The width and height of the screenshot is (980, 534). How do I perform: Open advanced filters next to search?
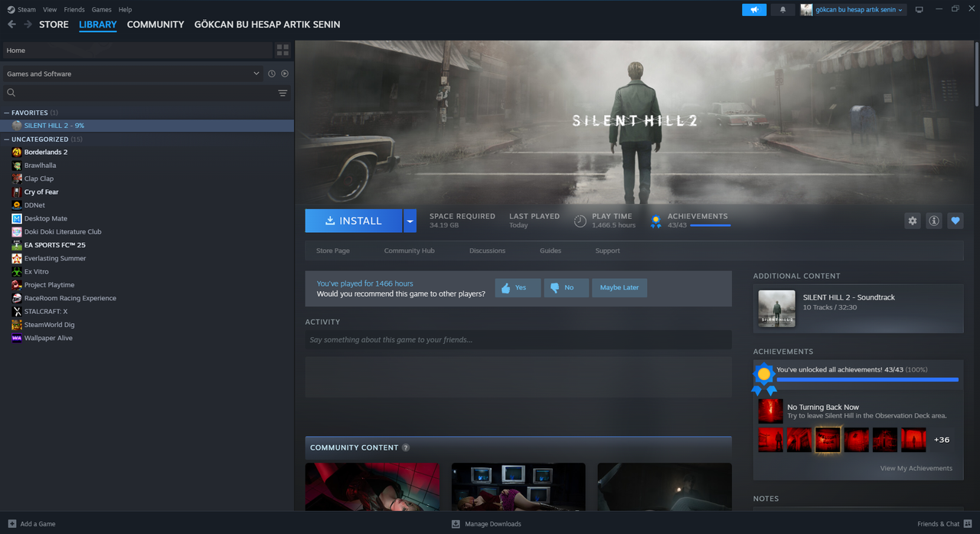pos(283,93)
